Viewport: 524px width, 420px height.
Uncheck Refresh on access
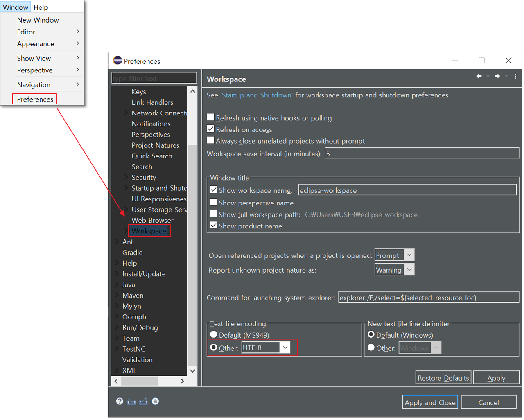coord(210,129)
